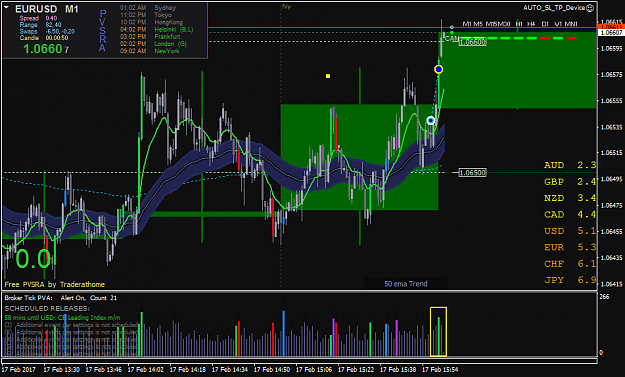The height and width of the screenshot is (377, 625).
Task: Click the Broker Tick PVA alert text
Action: (x=61, y=298)
